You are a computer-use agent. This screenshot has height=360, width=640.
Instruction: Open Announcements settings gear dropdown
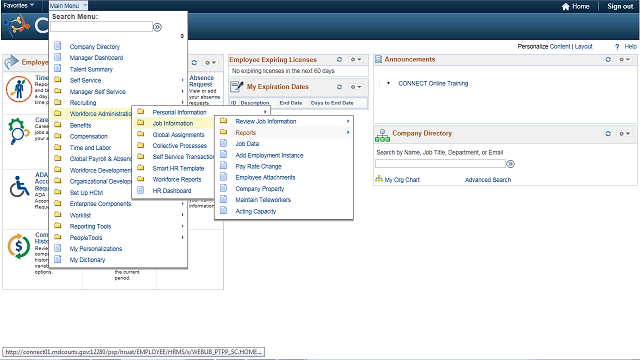click(625, 60)
